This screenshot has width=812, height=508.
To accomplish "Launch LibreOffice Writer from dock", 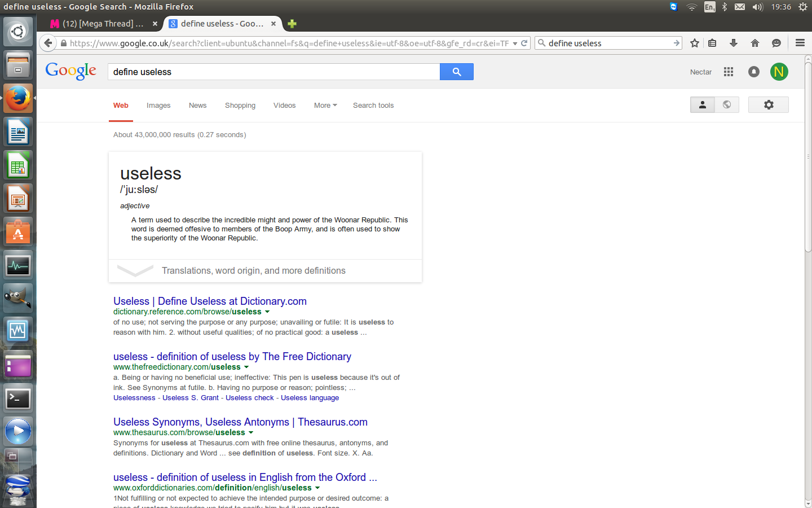I will 18,132.
